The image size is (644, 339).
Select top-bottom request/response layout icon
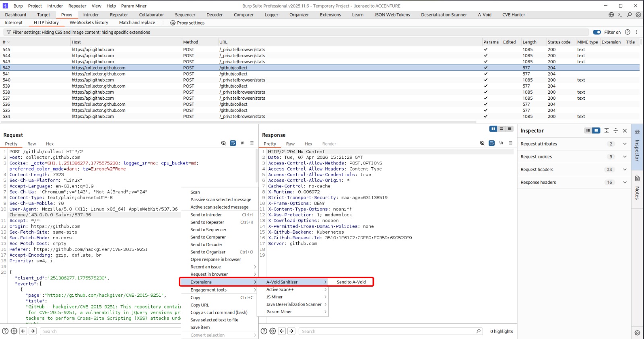point(502,129)
